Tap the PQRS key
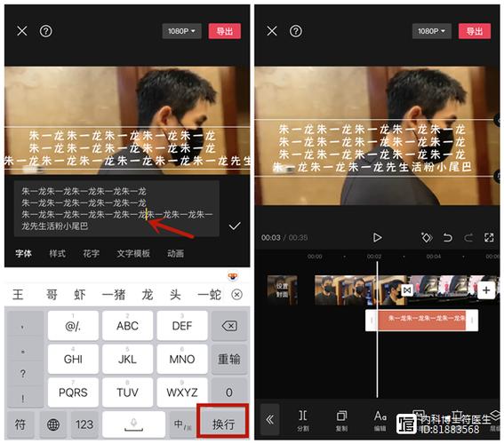This screenshot has width=504, height=444. coord(73,392)
